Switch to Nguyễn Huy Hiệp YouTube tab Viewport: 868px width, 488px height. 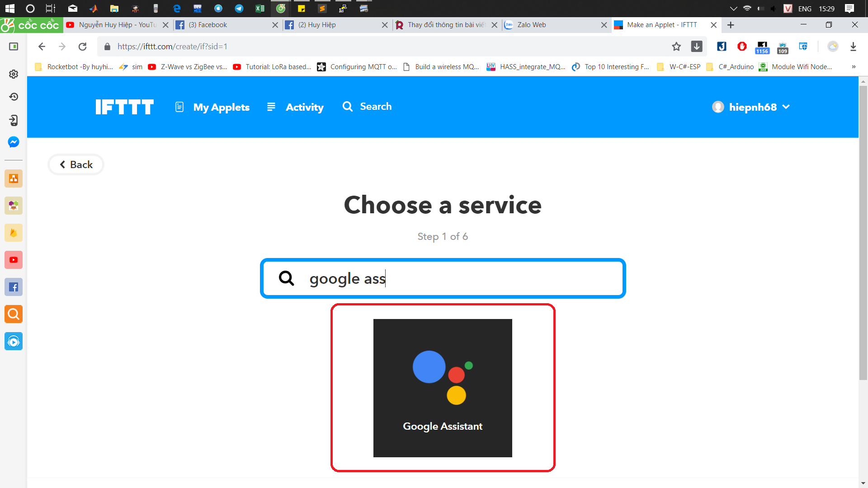118,25
